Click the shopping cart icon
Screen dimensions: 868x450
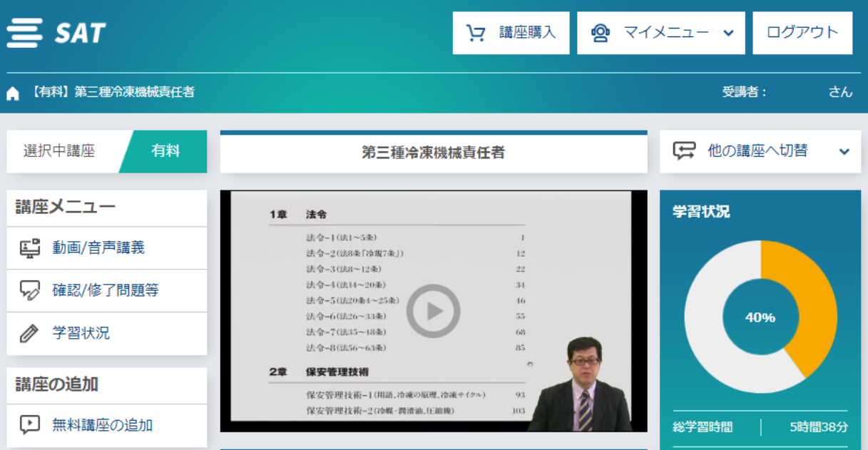click(x=476, y=33)
